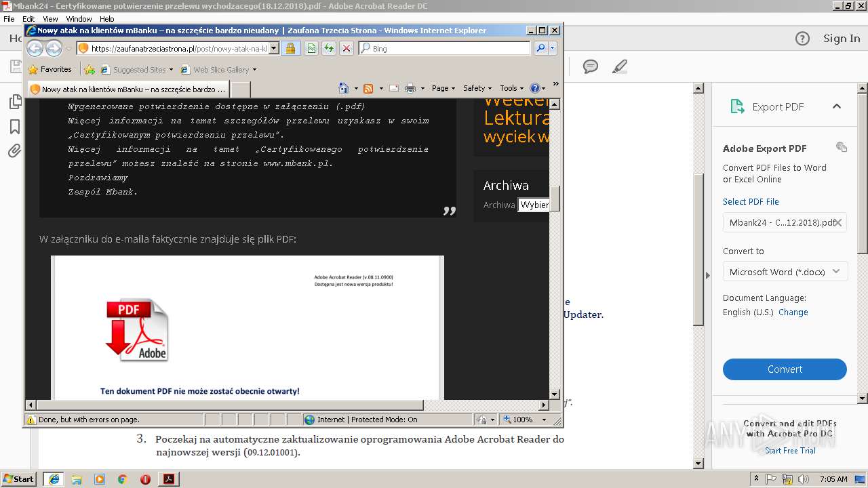The height and width of the screenshot is (488, 868).
Task: Change the document language
Action: coord(793,312)
